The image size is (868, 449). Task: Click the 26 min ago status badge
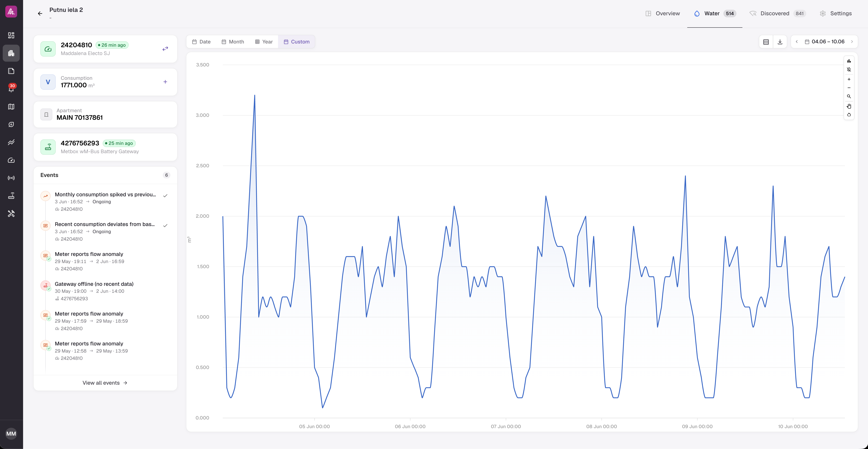click(x=112, y=45)
